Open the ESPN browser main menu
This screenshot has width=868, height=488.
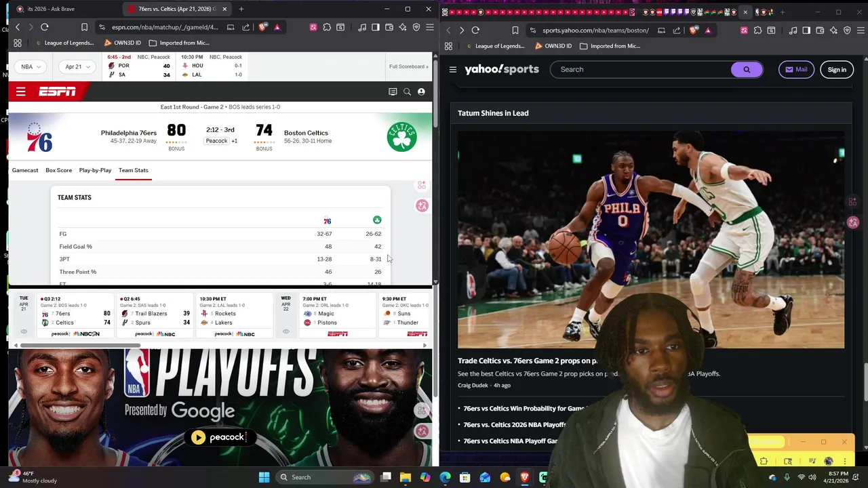(429, 27)
